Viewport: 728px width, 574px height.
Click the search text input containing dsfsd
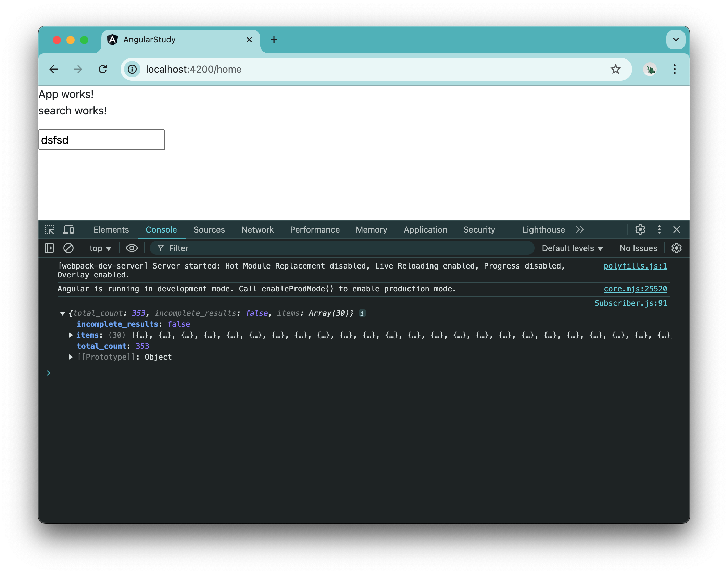[x=102, y=139]
